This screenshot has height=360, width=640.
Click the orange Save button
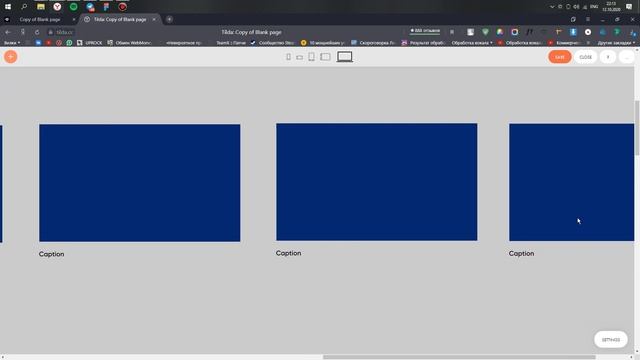pos(560,57)
